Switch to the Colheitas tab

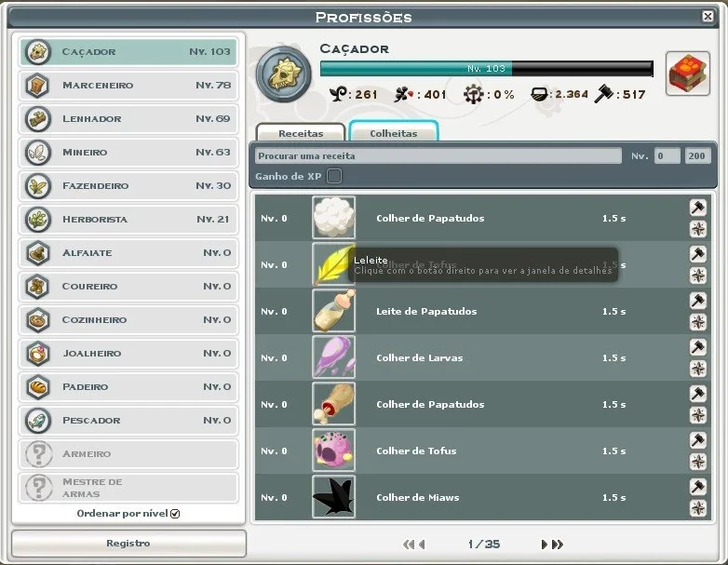coord(393,131)
